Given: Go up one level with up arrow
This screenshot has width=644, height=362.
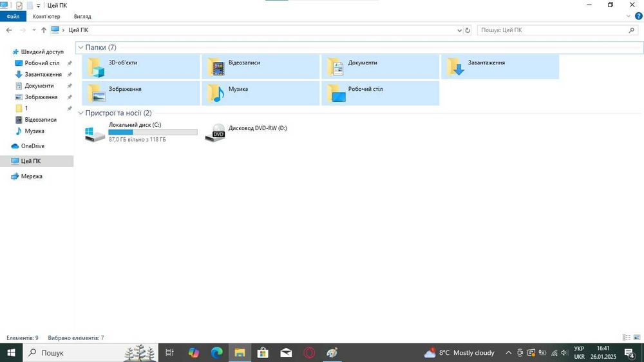Looking at the screenshot, I should [x=44, y=30].
